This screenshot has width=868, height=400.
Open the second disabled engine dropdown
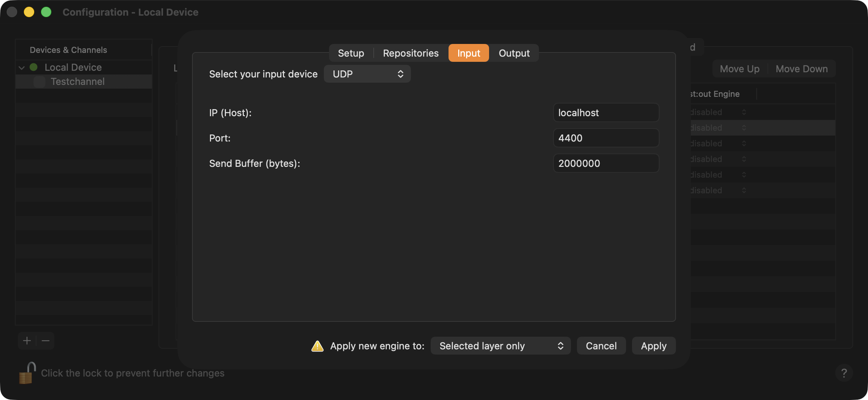718,128
